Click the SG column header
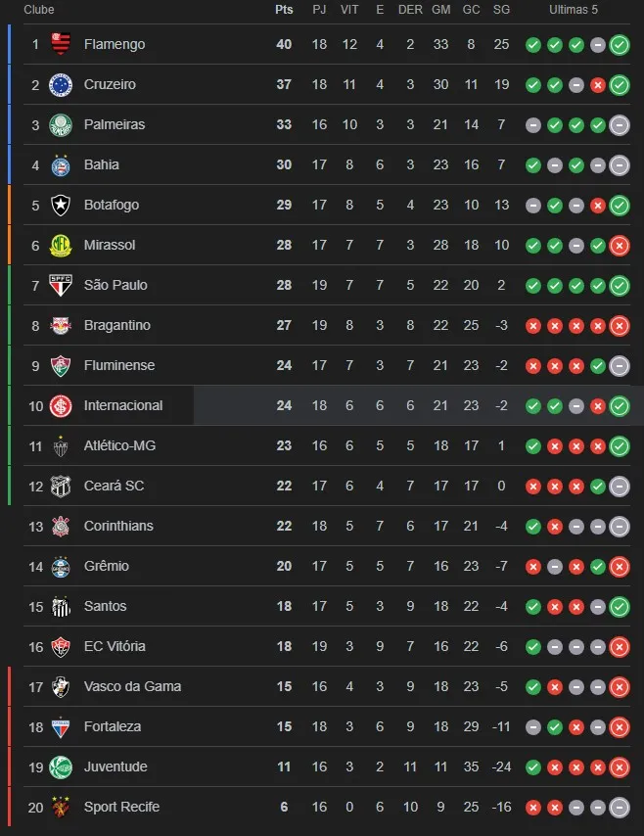The image size is (644, 836). tap(502, 10)
